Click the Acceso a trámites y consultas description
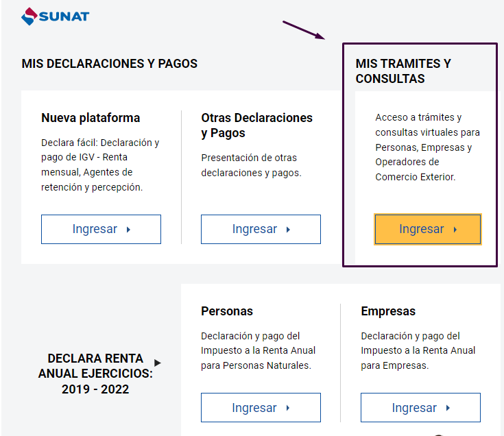Viewport: 504px width, 436px height. [x=427, y=147]
